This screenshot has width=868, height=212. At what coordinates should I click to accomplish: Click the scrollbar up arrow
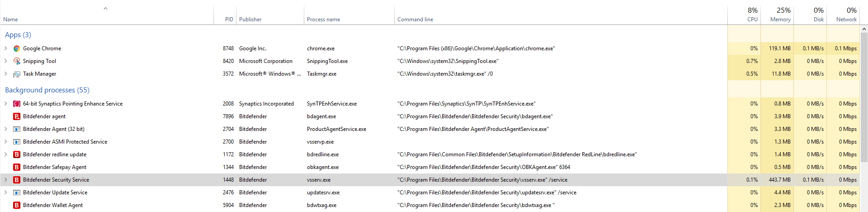pos(864,29)
